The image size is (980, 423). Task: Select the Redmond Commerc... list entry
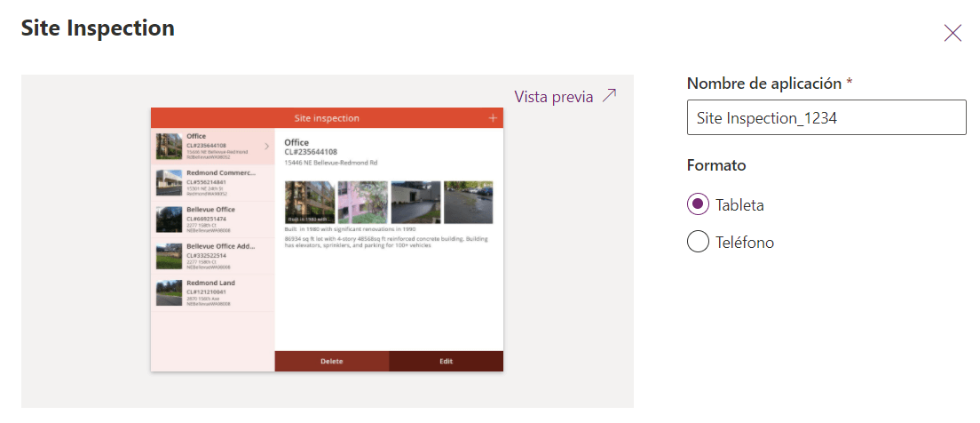213,182
